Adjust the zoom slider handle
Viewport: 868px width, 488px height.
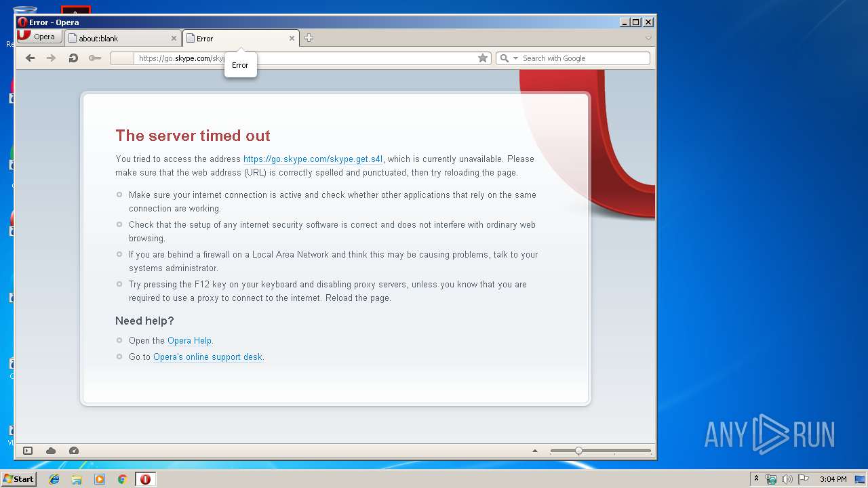(x=578, y=451)
